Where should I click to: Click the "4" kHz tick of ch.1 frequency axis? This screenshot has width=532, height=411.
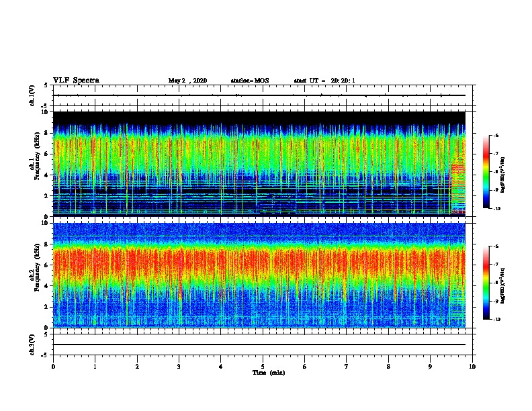47,175
